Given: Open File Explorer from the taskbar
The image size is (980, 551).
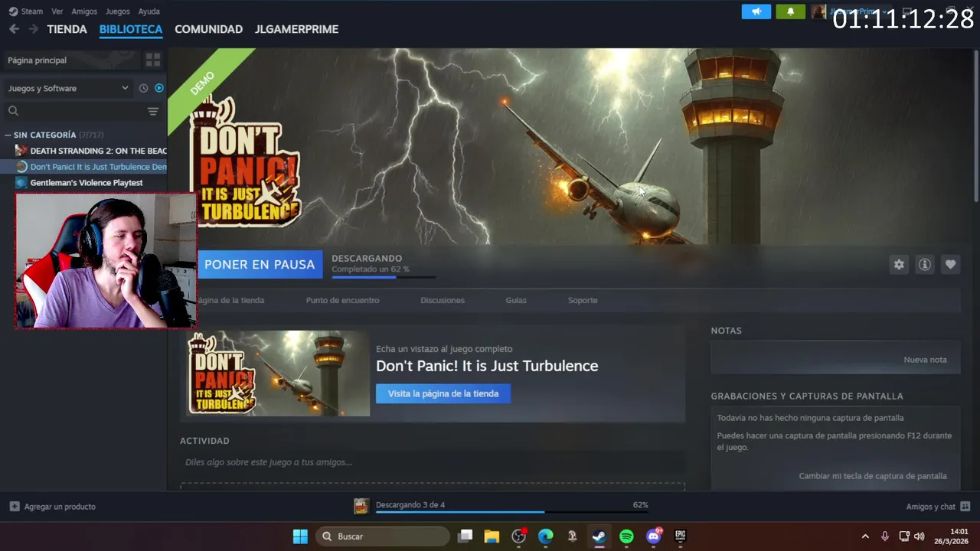Looking at the screenshot, I should (x=492, y=536).
